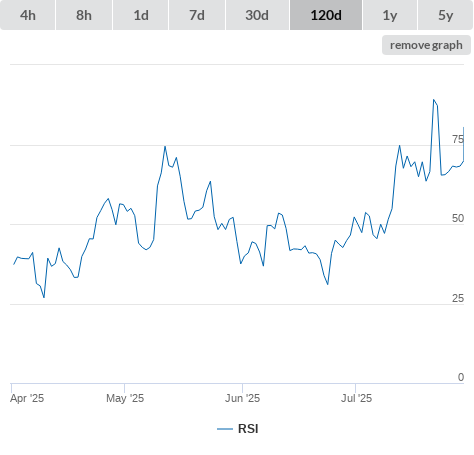Click the Apr '25 axis label

point(27,398)
